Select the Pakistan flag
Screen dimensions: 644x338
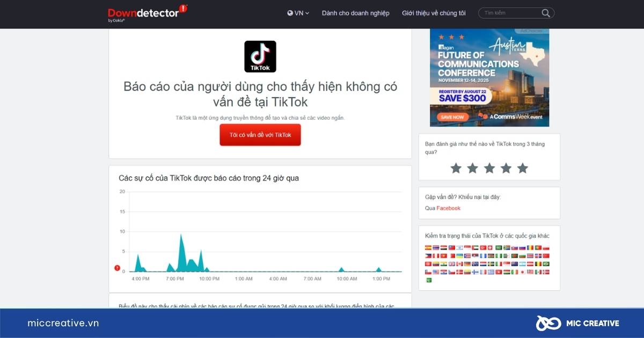(429, 280)
